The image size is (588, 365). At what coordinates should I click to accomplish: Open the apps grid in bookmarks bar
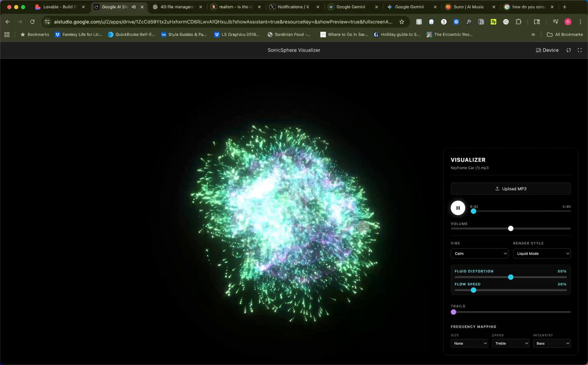tap(7, 34)
